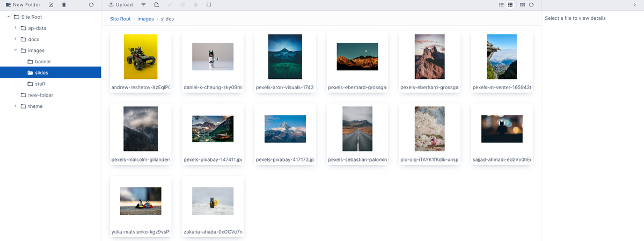Click the keyboard shortcuts icon
This screenshot has width=644, height=241.
[522, 5]
